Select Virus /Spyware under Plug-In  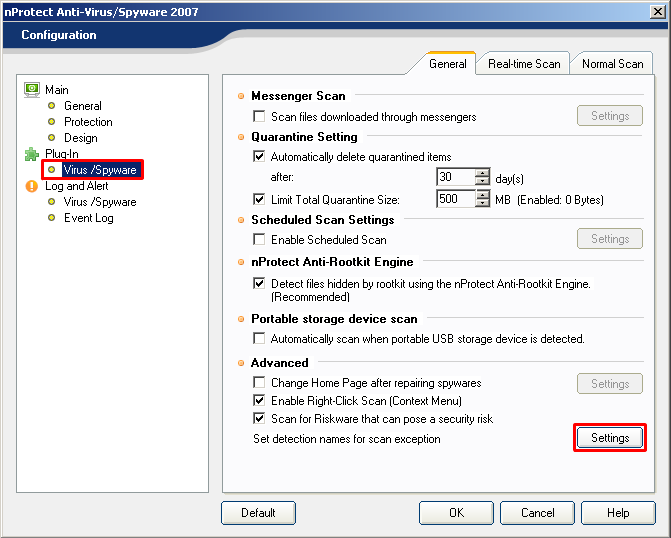(100, 170)
